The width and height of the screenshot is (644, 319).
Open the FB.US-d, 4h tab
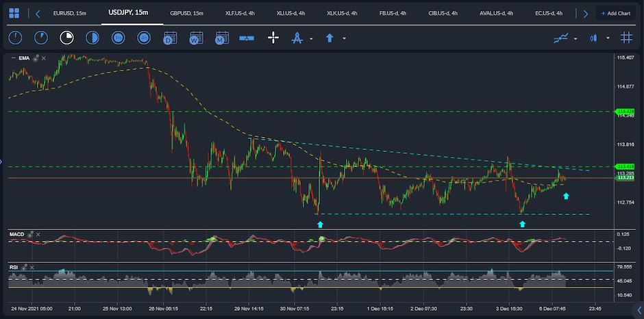coord(393,14)
